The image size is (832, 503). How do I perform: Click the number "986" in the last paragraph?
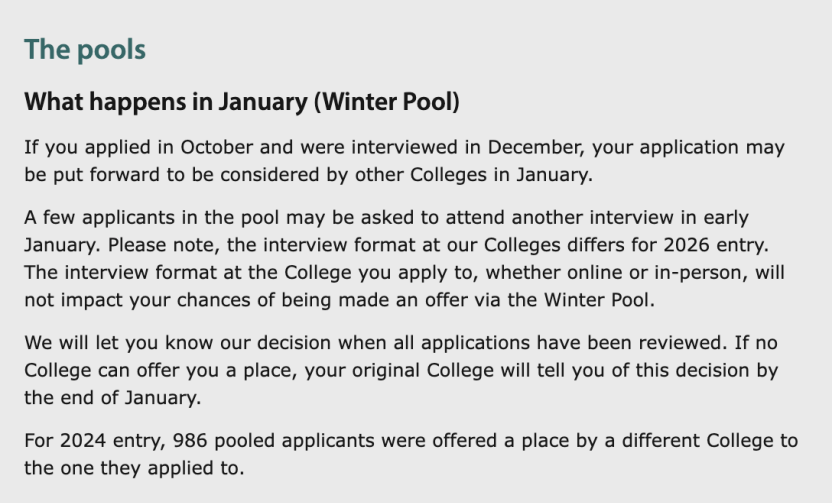(x=190, y=440)
